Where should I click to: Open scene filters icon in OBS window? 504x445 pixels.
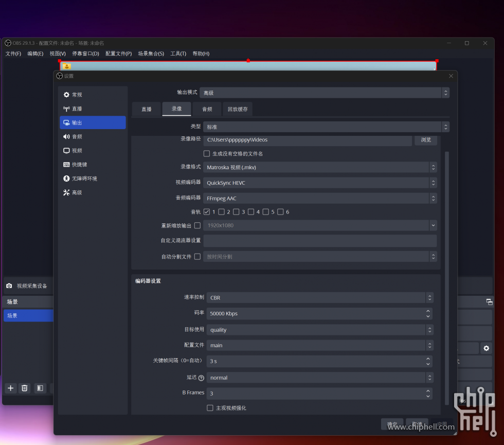(x=40, y=388)
